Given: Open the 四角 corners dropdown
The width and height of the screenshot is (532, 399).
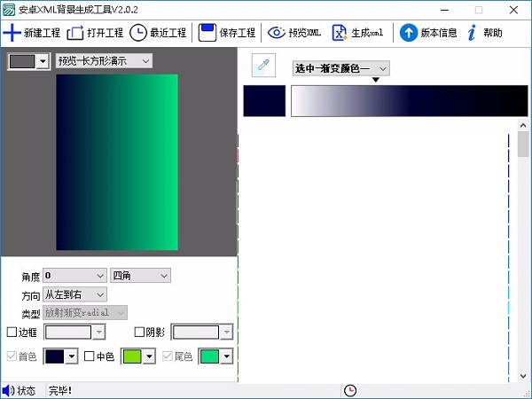Looking at the screenshot, I should click(140, 276).
